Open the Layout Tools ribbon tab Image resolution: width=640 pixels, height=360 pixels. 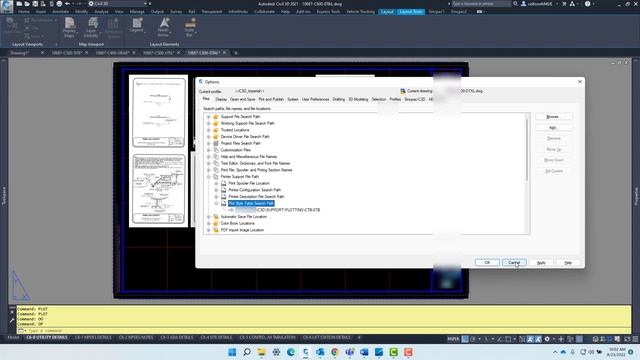pyautogui.click(x=411, y=12)
